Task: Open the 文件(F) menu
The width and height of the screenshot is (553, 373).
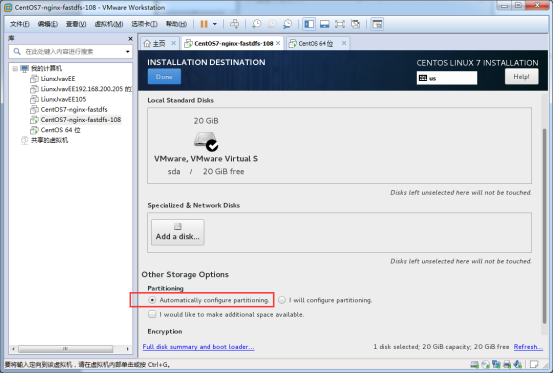Action: pyautogui.click(x=20, y=24)
